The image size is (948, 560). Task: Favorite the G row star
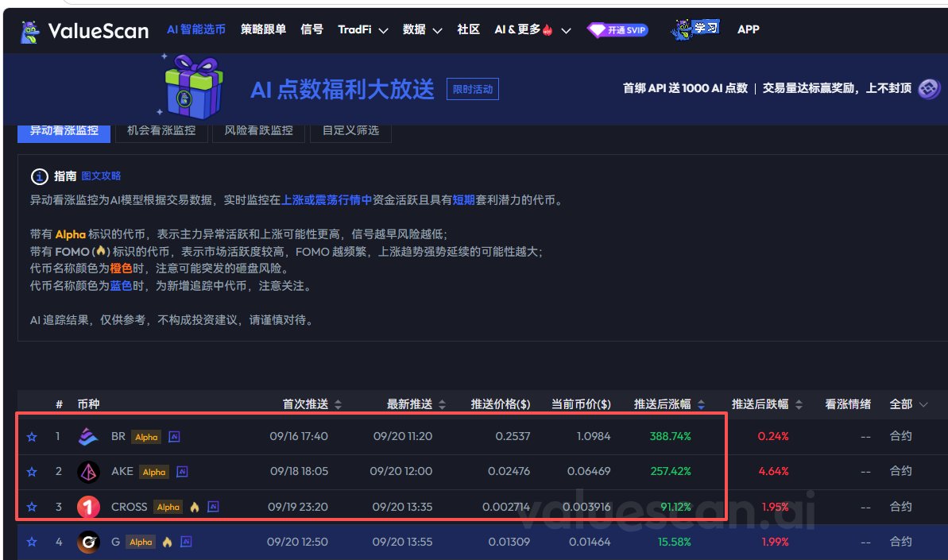[x=32, y=542]
